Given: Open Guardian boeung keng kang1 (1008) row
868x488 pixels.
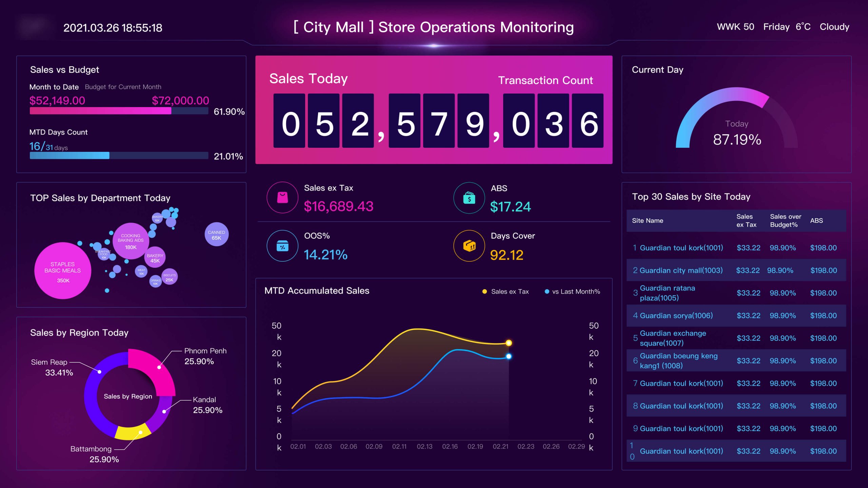Looking at the screenshot, I should pyautogui.click(x=736, y=361).
